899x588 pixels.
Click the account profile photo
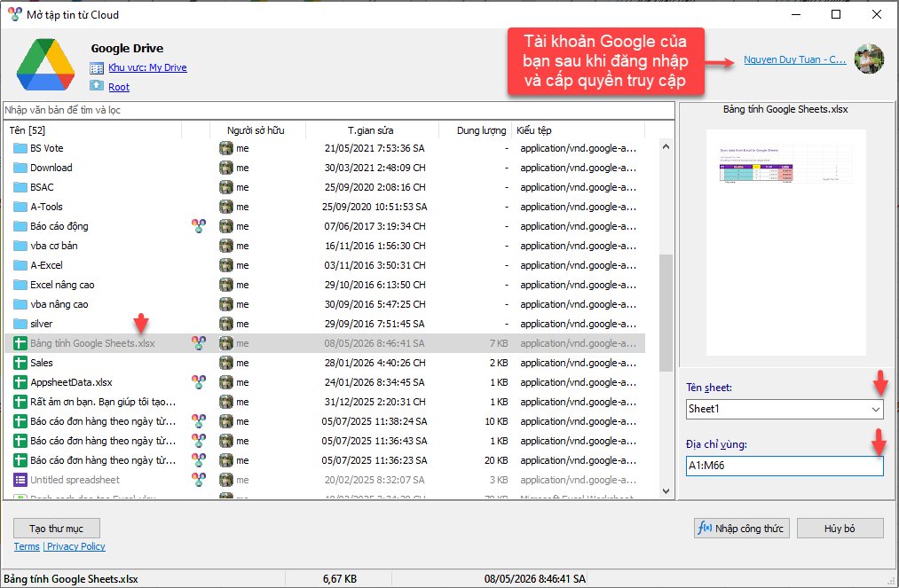(869, 59)
